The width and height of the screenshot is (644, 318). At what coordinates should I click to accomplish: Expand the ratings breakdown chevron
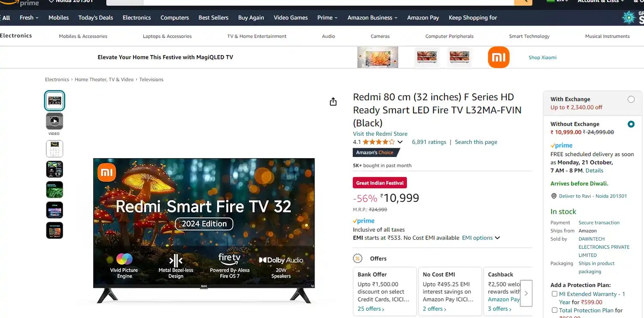[x=400, y=142]
